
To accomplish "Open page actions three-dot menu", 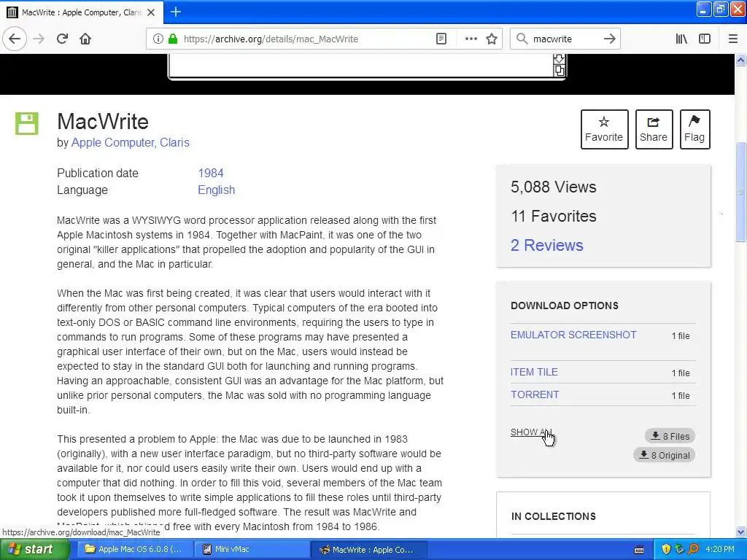I will point(471,39).
